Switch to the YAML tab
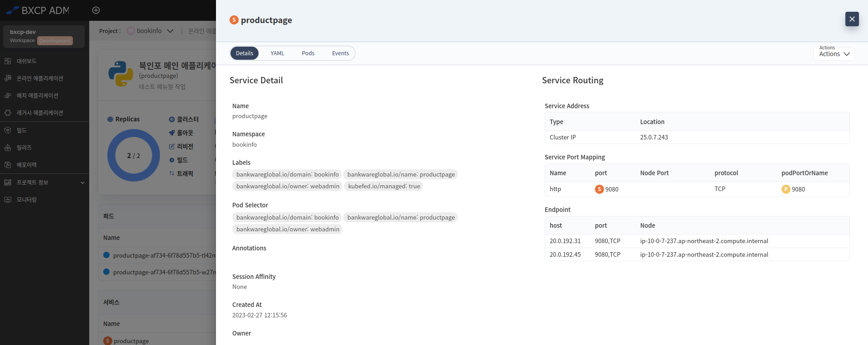Viewport: 868px width, 345px height. (278, 53)
